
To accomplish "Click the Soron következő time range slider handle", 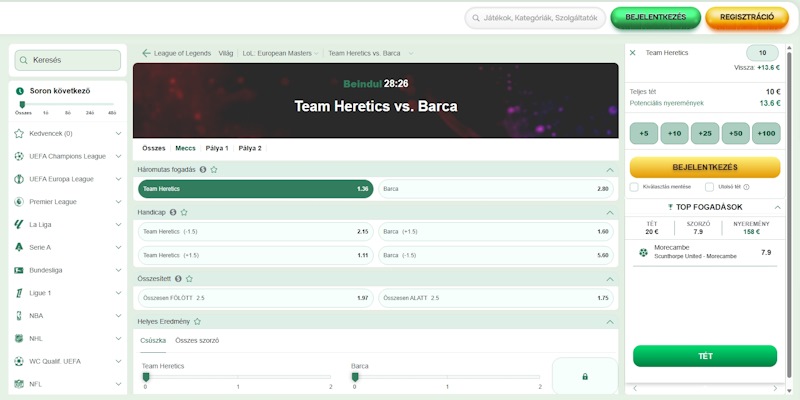I will click(22, 105).
